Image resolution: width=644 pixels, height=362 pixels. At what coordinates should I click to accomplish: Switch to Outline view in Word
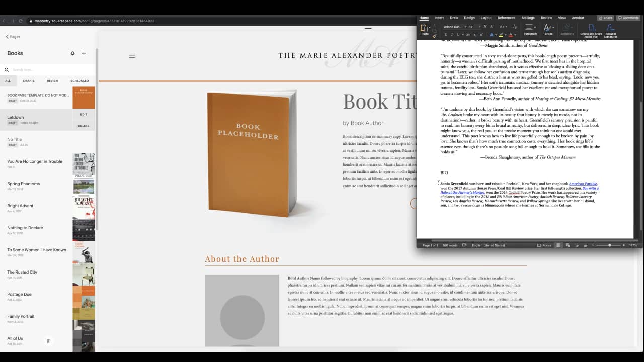coord(577,245)
